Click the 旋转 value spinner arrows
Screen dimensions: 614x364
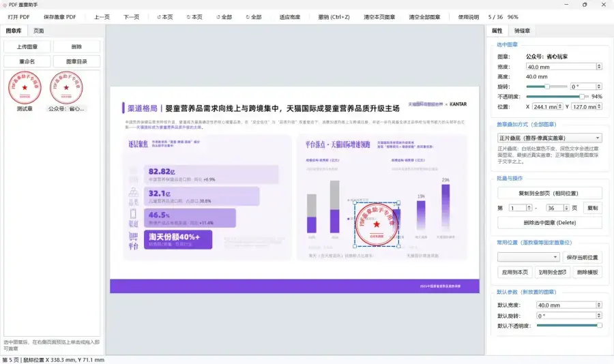tap(599, 87)
